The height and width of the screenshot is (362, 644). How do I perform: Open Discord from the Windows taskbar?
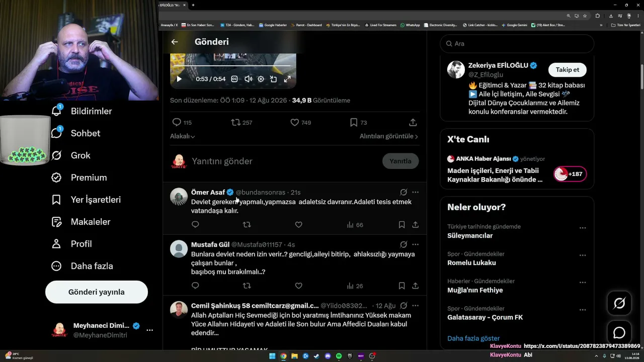[328, 356]
